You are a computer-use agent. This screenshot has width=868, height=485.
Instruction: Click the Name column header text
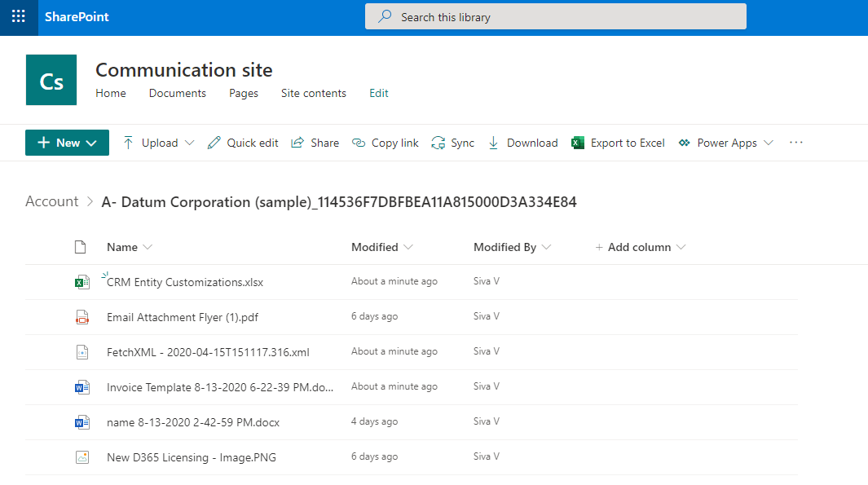122,248
